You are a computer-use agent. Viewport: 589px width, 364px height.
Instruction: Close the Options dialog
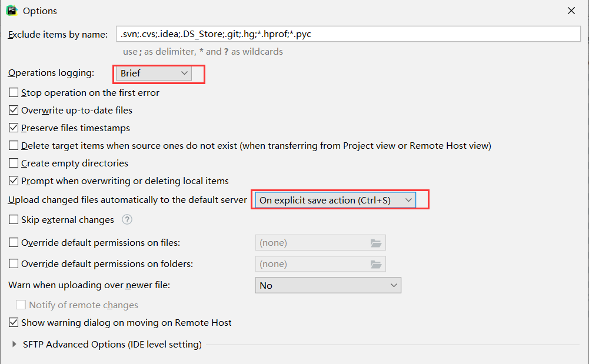571,11
